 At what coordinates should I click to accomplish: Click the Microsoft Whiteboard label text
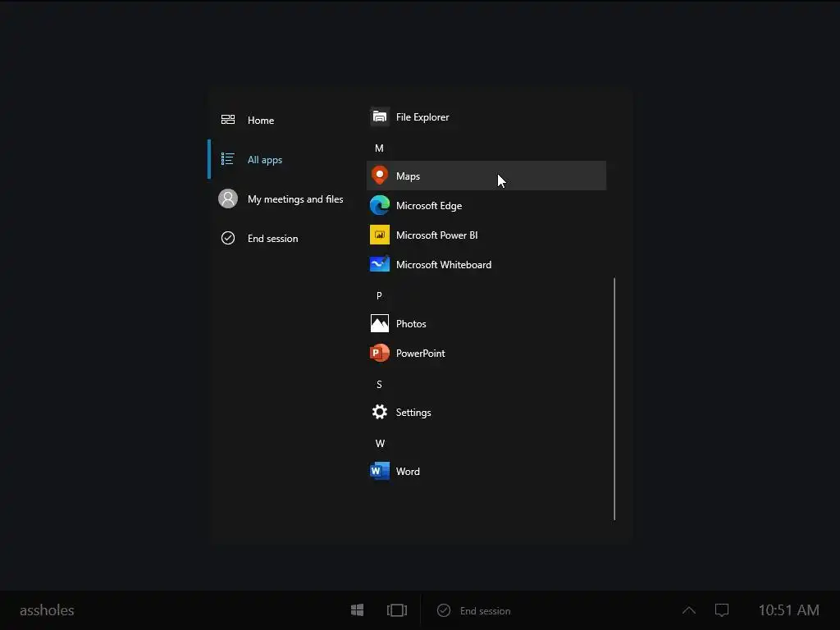[444, 265]
